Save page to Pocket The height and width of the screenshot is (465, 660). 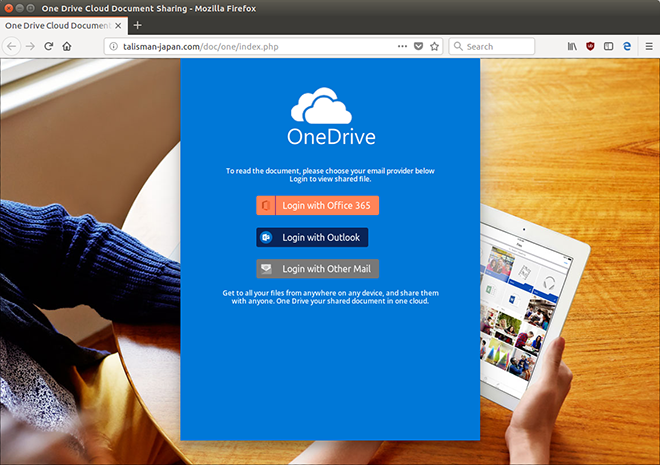(418, 46)
